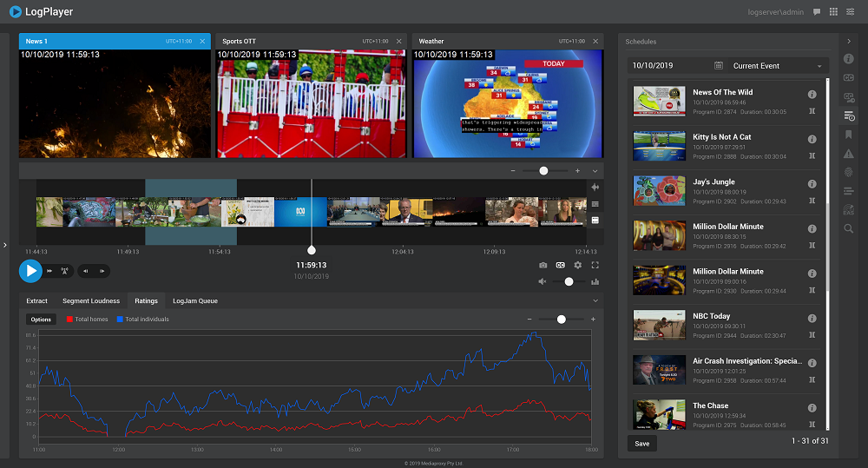Viewport: 868px width, 468px height.
Task: Show info for NBC Today
Action: point(812,319)
